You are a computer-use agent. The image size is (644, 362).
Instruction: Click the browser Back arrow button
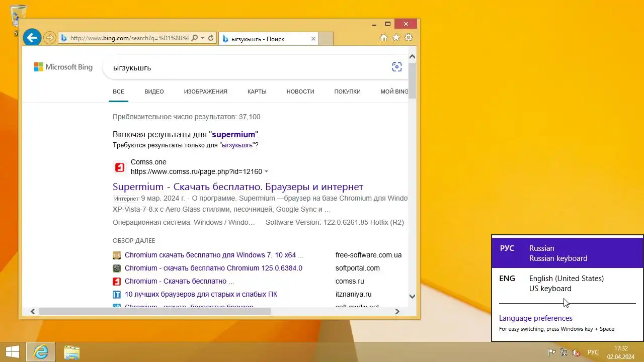coord(32,38)
